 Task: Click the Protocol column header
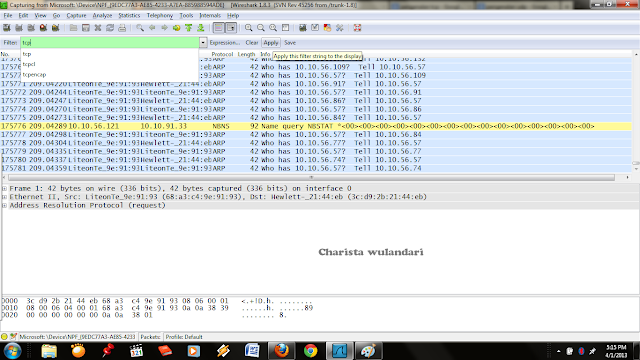coord(222,54)
